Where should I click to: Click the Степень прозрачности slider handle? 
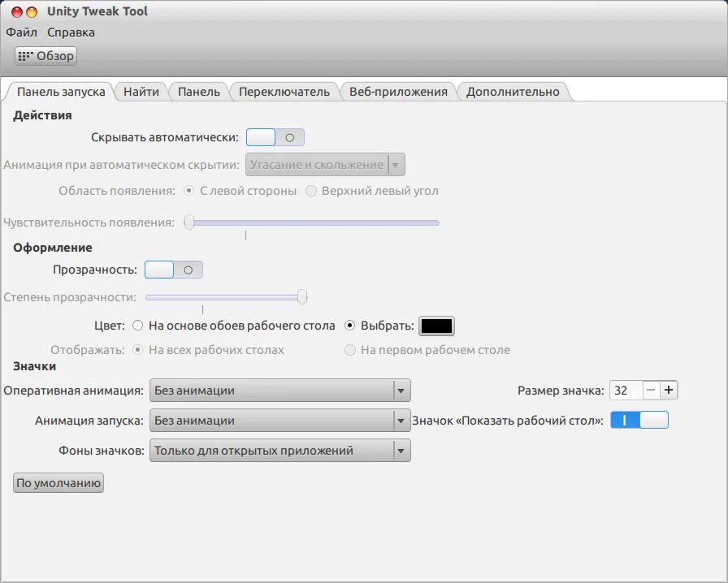pyautogui.click(x=302, y=297)
